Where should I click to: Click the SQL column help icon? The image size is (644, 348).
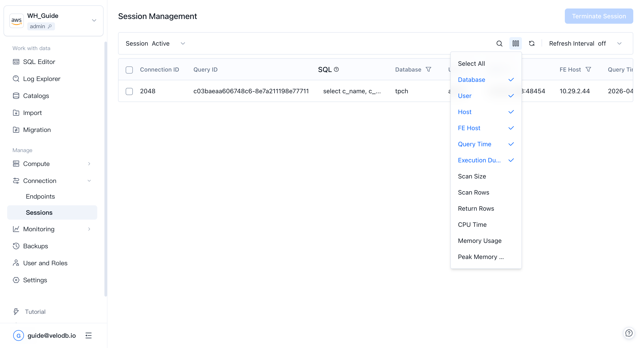[x=337, y=70]
